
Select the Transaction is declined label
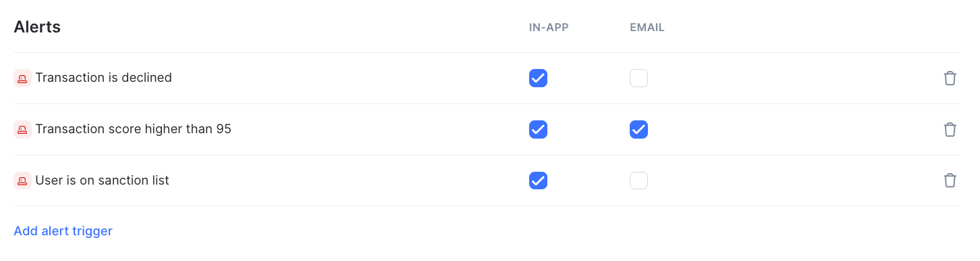coord(103,78)
